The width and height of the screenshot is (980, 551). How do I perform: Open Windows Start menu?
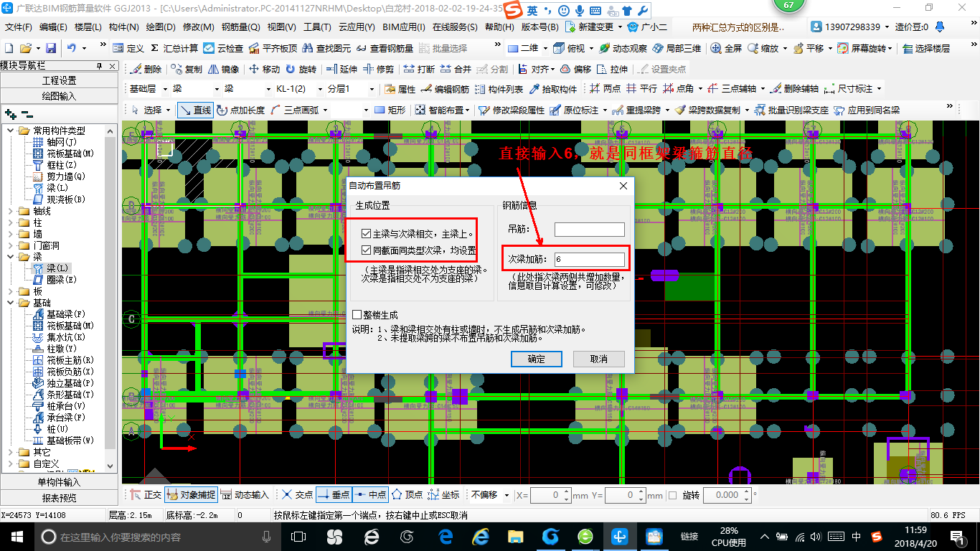click(16, 536)
